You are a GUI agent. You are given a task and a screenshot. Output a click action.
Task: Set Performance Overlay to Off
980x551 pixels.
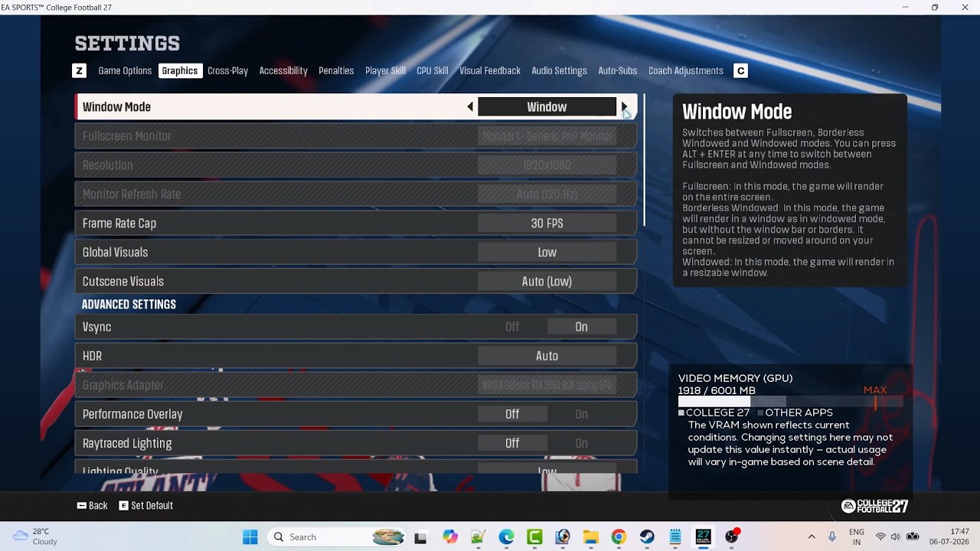512,414
